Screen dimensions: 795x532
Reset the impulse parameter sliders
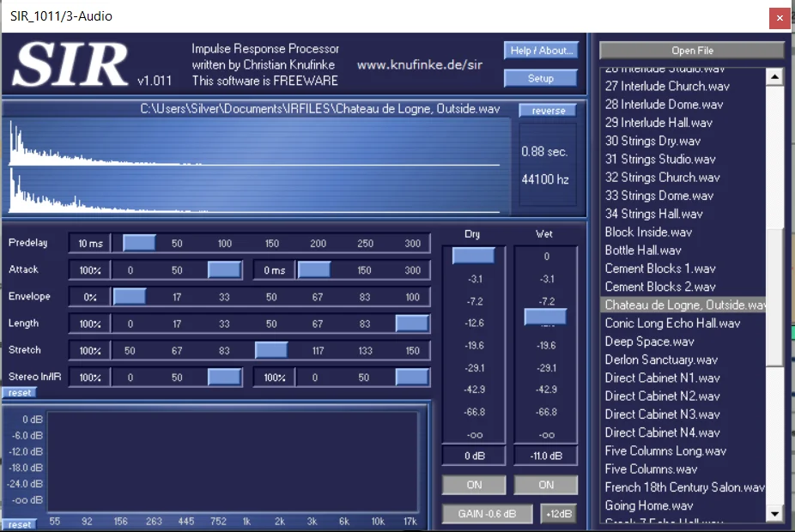pyautogui.click(x=19, y=393)
